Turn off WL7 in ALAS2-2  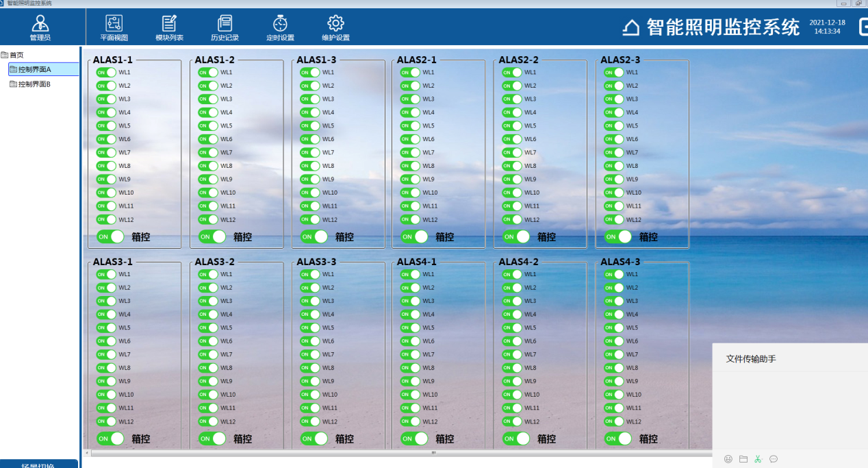(512, 153)
